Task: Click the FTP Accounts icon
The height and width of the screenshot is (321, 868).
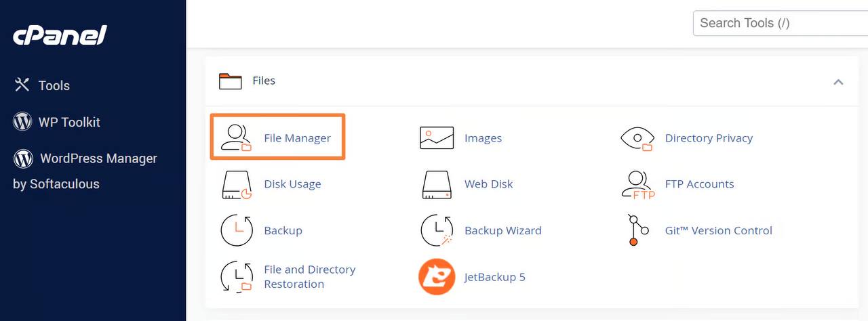Action: (637, 184)
